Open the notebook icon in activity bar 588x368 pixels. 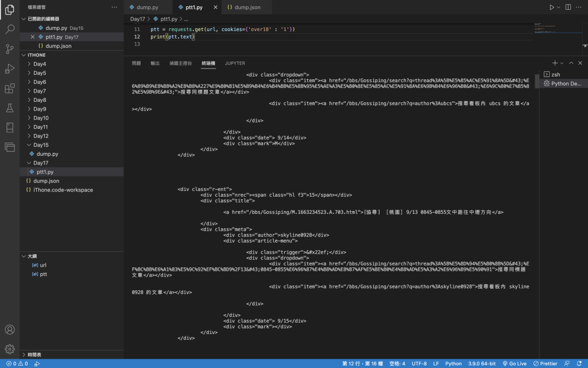click(x=10, y=127)
